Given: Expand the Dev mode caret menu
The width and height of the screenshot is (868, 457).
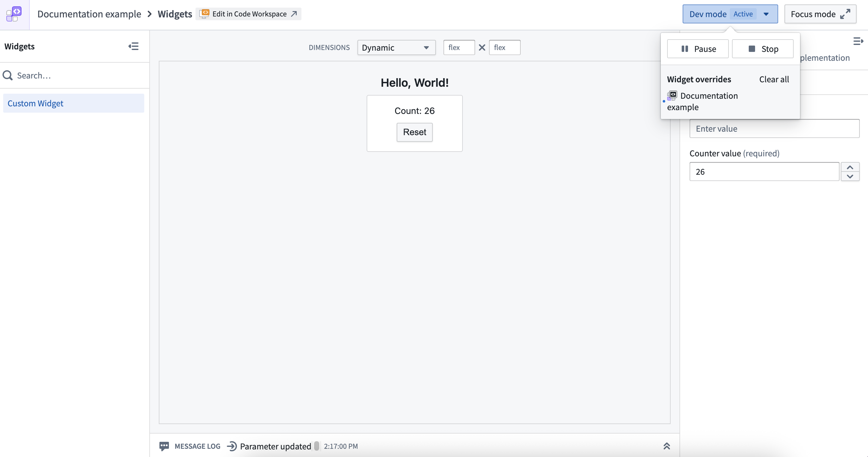Looking at the screenshot, I should [766, 14].
